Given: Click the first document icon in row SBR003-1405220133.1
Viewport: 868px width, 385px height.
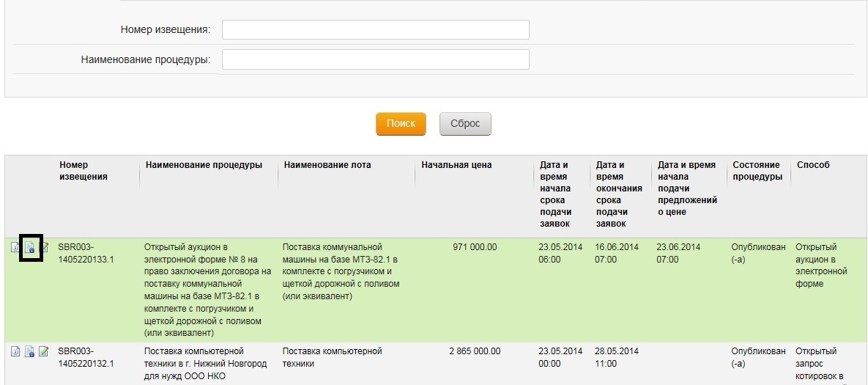Looking at the screenshot, I should click(15, 248).
